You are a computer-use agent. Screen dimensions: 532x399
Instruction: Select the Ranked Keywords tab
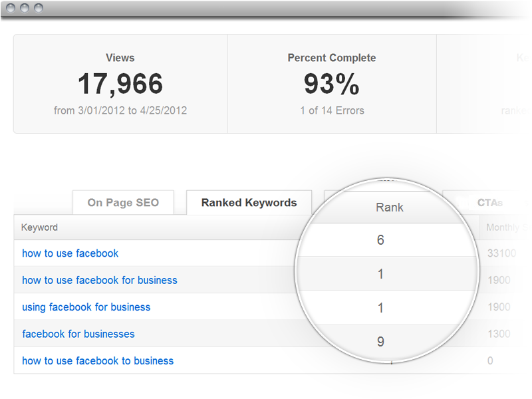(249, 203)
